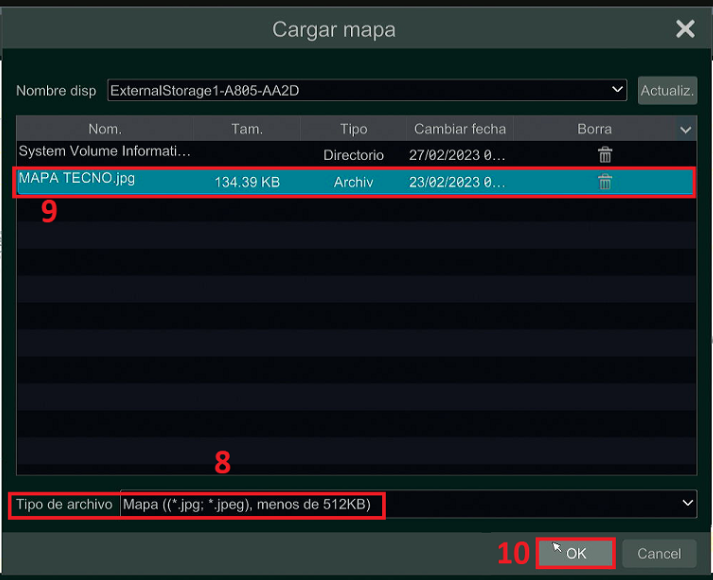This screenshot has height=580, width=713.
Task: Click the 23/02/2023 date cell
Action: (457, 183)
